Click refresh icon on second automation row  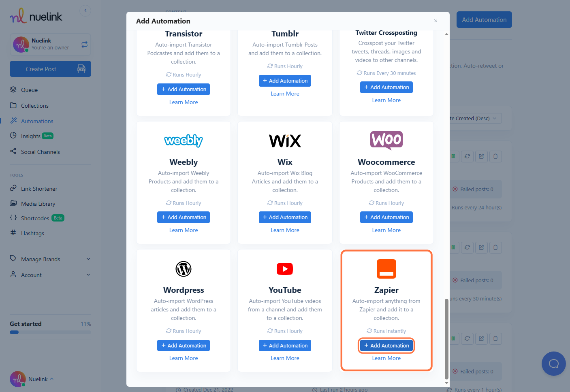(x=467, y=247)
